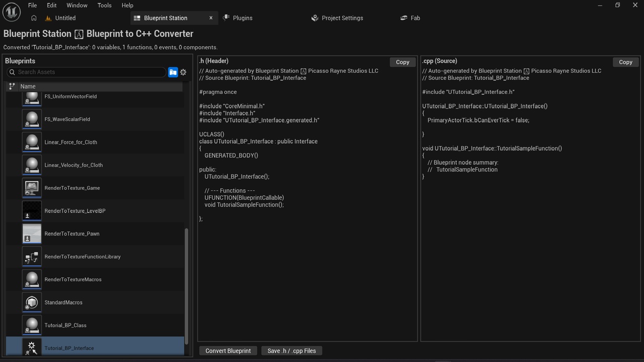This screenshot has width=644, height=362.
Task: Click the conversion status message text
Action: 110,47
